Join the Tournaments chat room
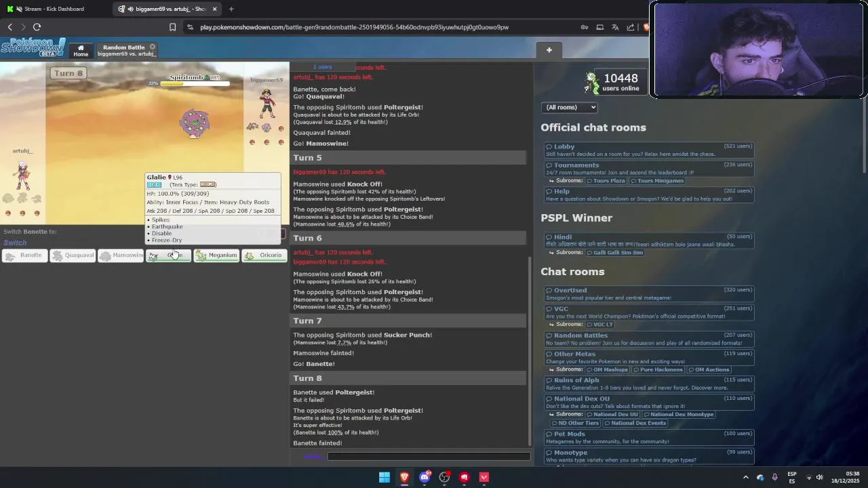 (650, 169)
